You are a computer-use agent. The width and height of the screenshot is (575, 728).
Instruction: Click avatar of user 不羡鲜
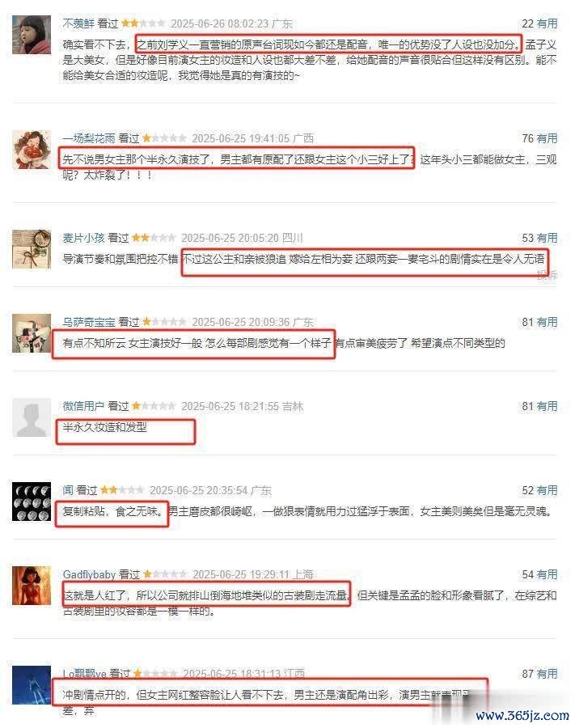click(32, 35)
